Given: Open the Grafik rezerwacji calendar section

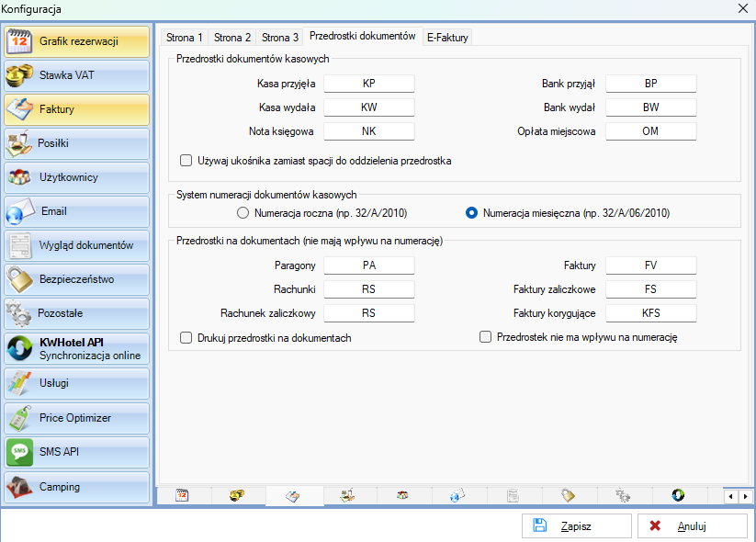Looking at the screenshot, I should click(76, 41).
